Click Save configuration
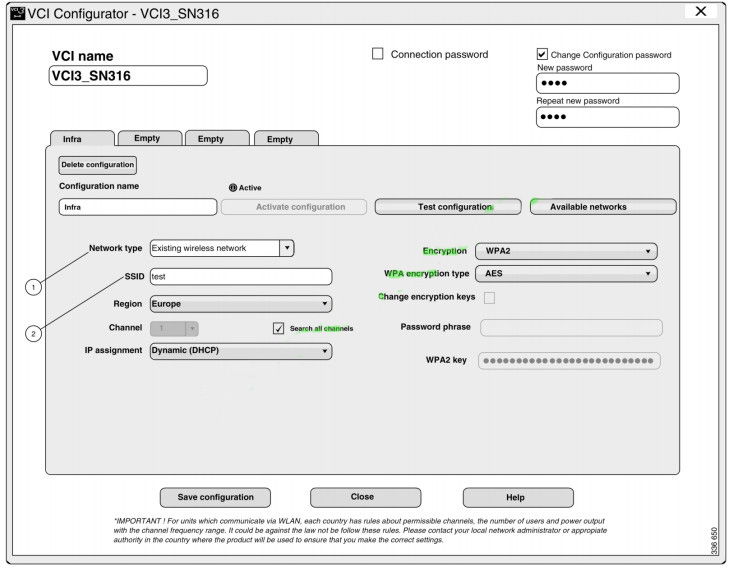This screenshot has width=735, height=569. click(215, 497)
